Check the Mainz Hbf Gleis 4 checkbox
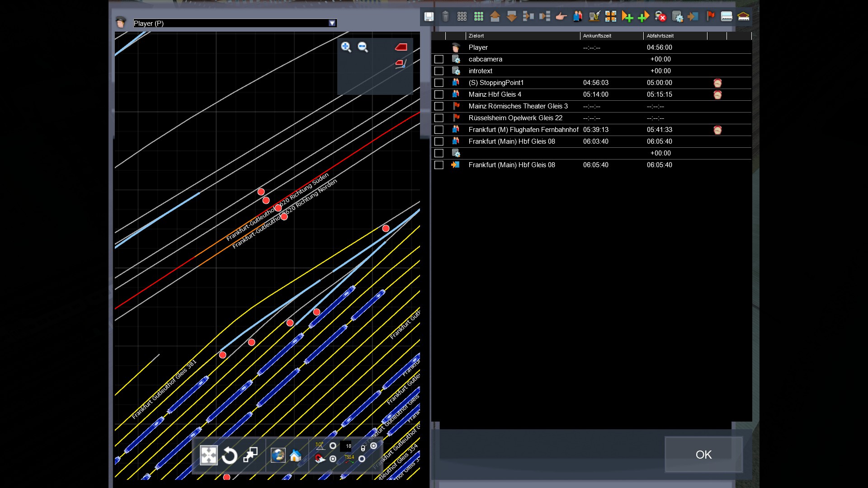 (439, 94)
